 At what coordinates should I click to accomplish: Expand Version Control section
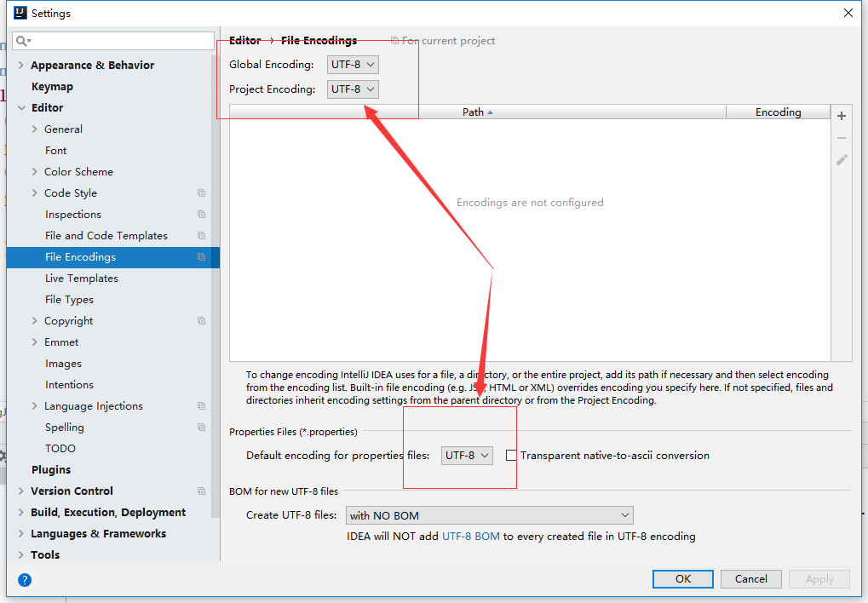(x=20, y=491)
